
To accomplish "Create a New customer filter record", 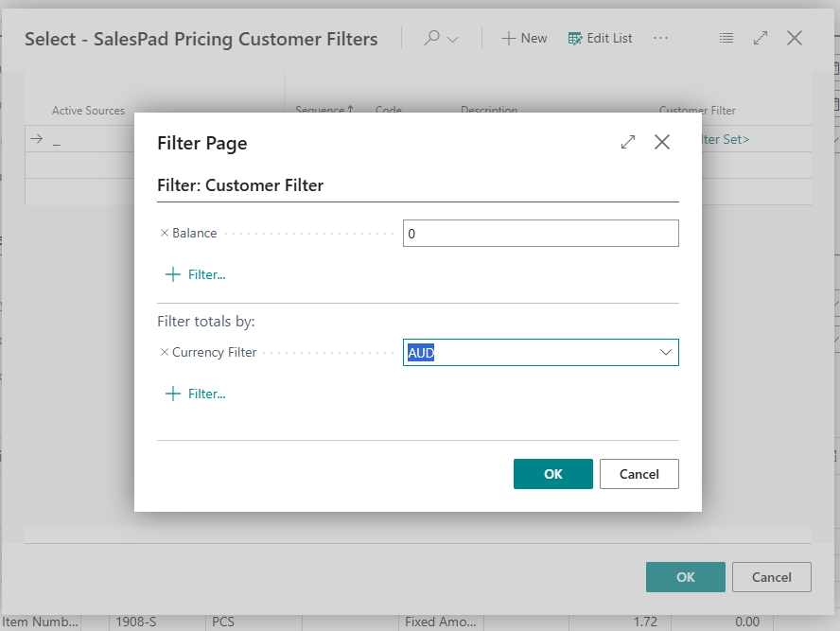I will point(524,38).
